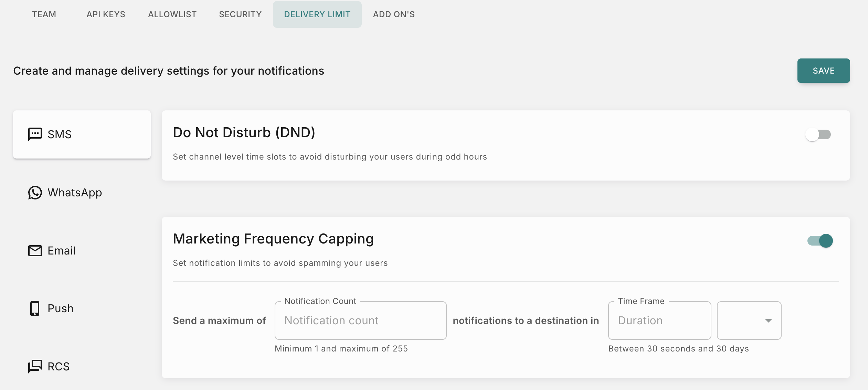This screenshot has height=390, width=868.
Task: Select the Push channel label
Action: 61,308
